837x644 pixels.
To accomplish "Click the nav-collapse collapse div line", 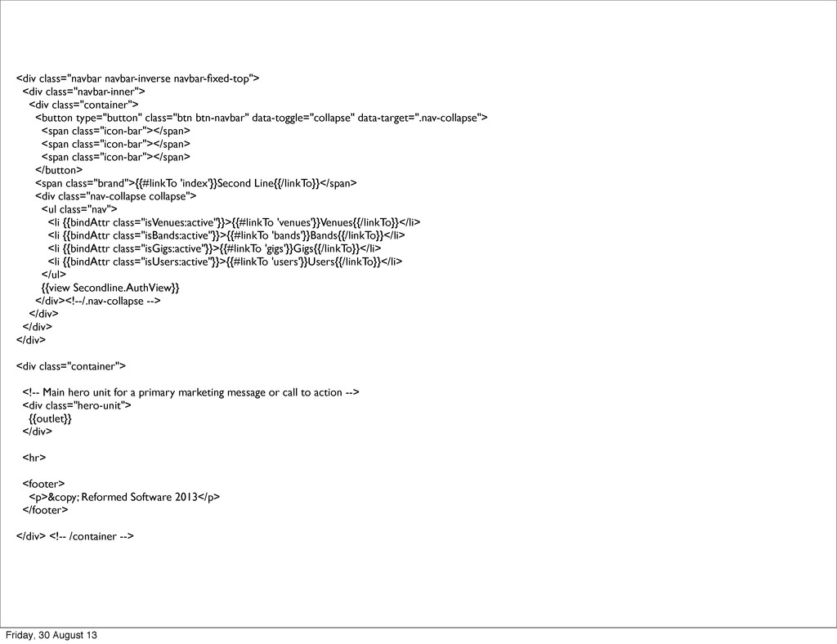I will pyautogui.click(x=116, y=196).
